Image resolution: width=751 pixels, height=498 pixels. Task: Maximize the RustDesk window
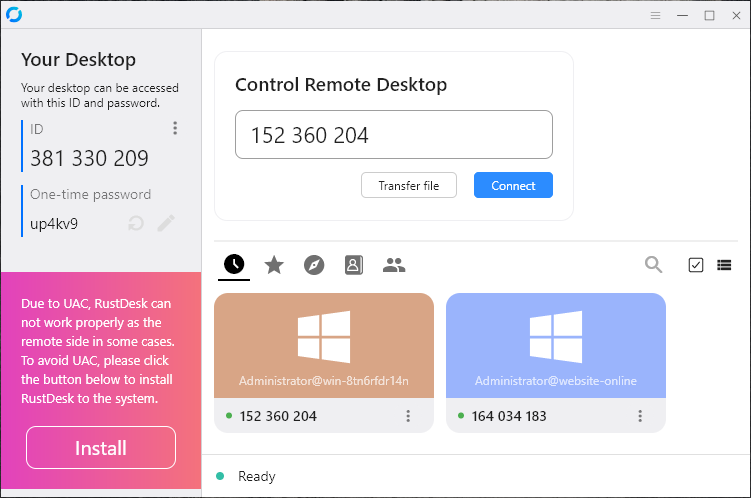coord(709,15)
